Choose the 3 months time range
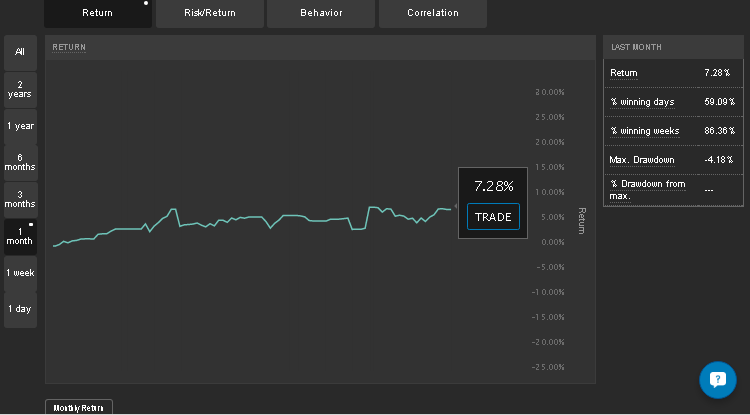 coord(20,199)
